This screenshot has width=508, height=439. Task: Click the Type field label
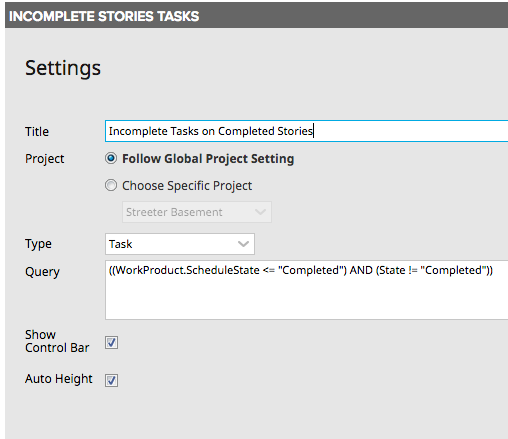tap(38, 244)
